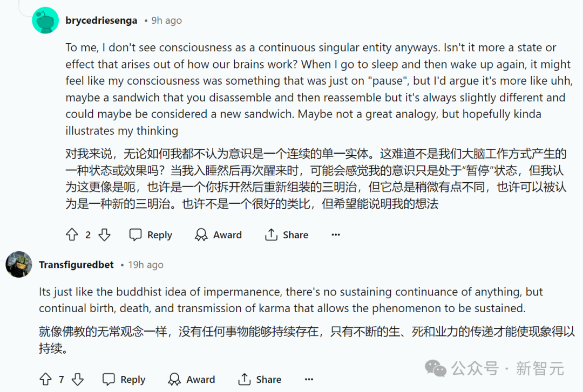Click Reply under brycedriesenga's comment

(151, 235)
